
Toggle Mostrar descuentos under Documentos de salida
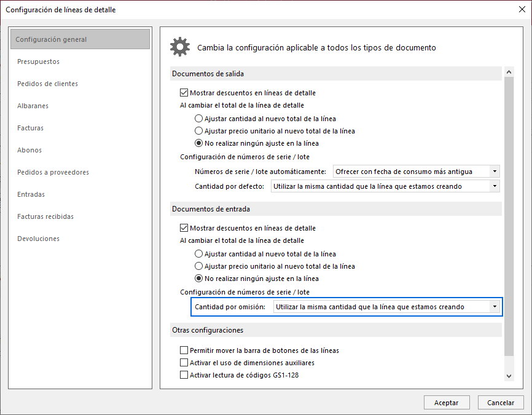pyautogui.click(x=184, y=93)
